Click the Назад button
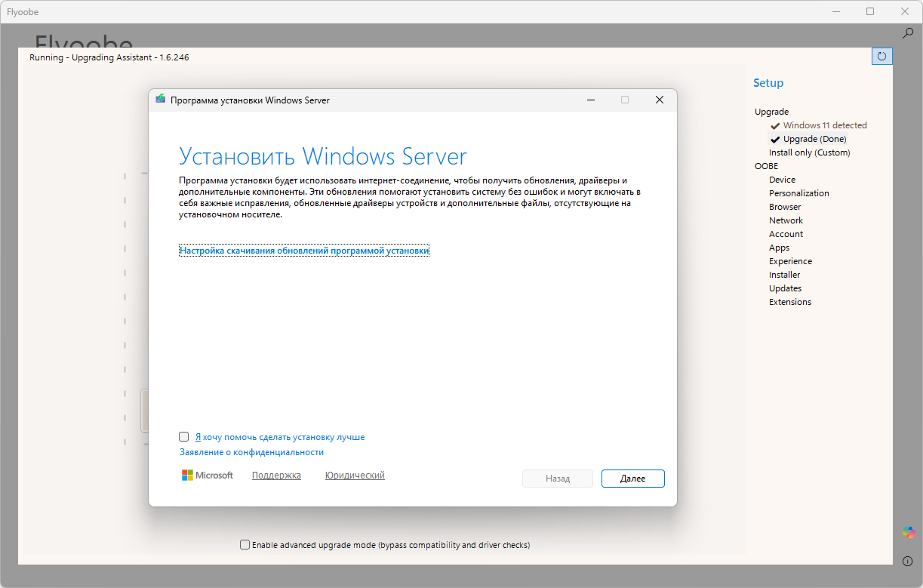Screen dimensions: 923x588 click(557, 479)
